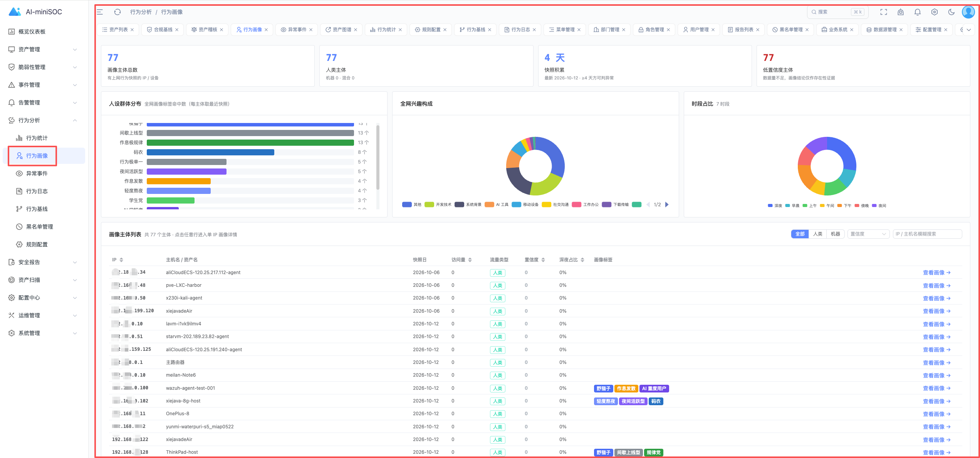Viewport: 980px width, 458px height.
Task: Open the settings hexagon icon in header
Action: click(935, 12)
